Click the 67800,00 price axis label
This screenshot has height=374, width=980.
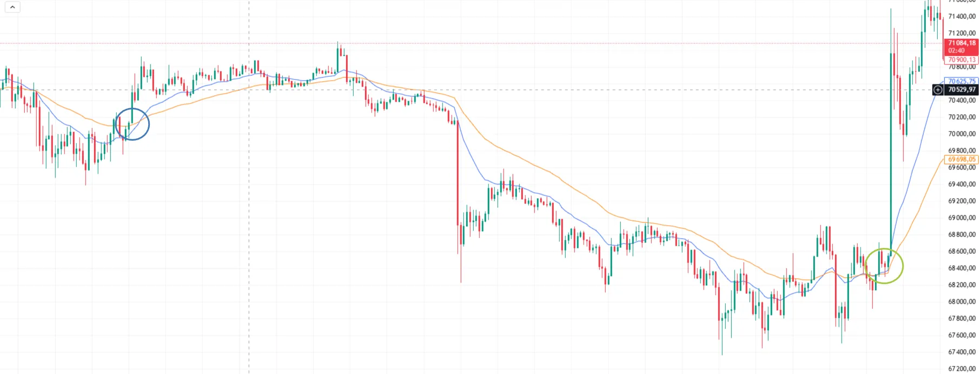tap(962, 318)
